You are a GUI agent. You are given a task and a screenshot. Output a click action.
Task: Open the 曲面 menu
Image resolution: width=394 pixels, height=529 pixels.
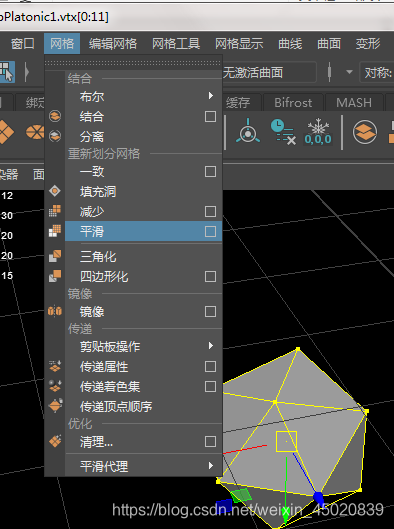(329, 44)
